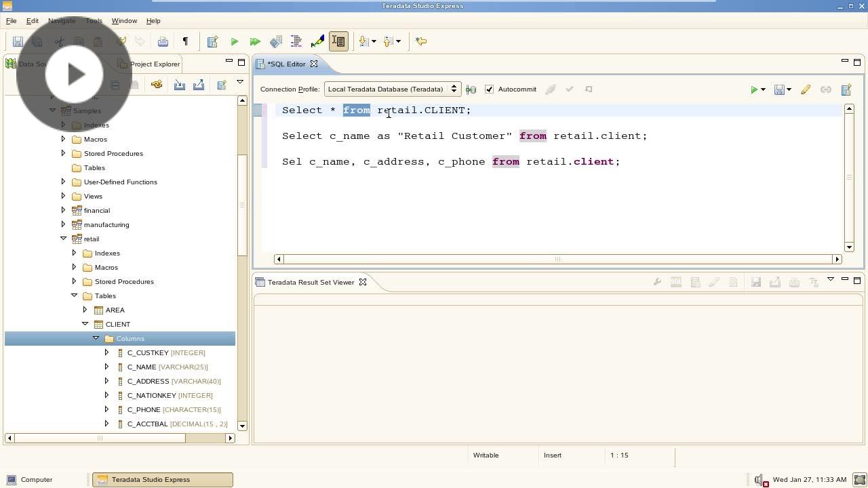Screen dimensions: 868x488
Task: Click the Format SQL lines icon
Action: 296,41
